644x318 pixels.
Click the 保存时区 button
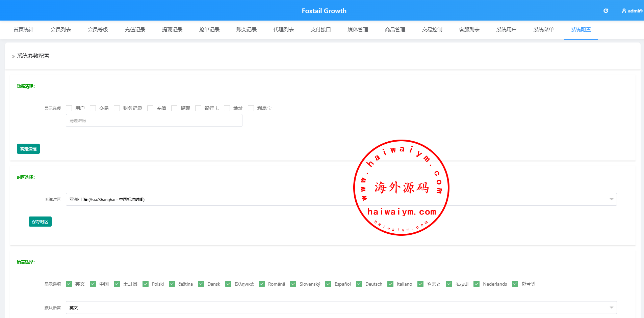(40, 222)
